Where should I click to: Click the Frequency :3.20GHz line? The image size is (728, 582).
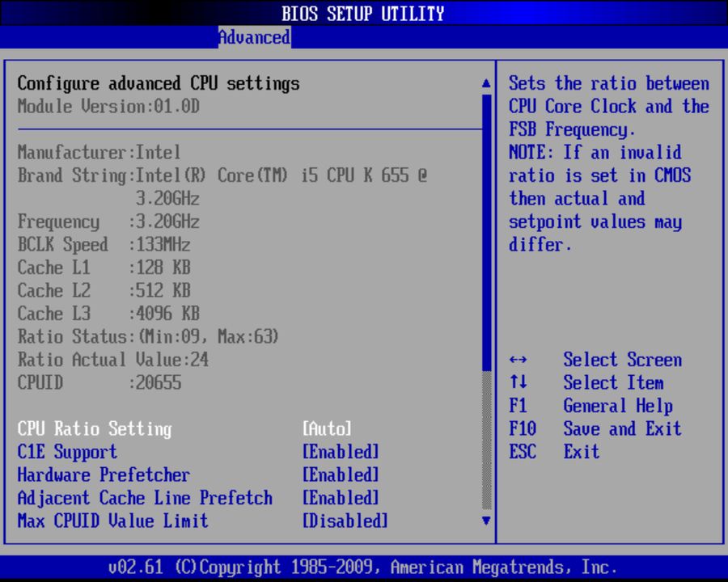coord(108,221)
